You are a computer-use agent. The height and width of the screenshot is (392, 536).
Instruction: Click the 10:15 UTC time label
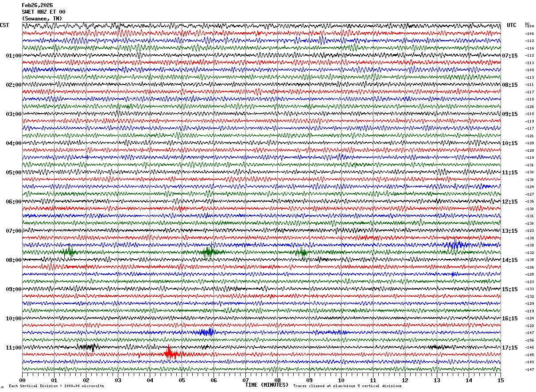pyautogui.click(x=510, y=143)
